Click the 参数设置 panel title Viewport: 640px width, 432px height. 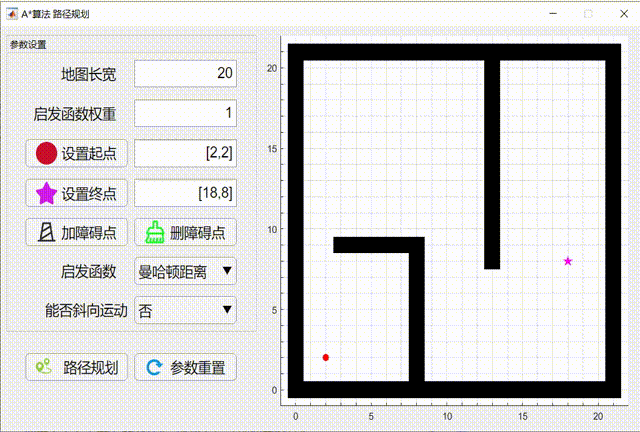[x=28, y=45]
